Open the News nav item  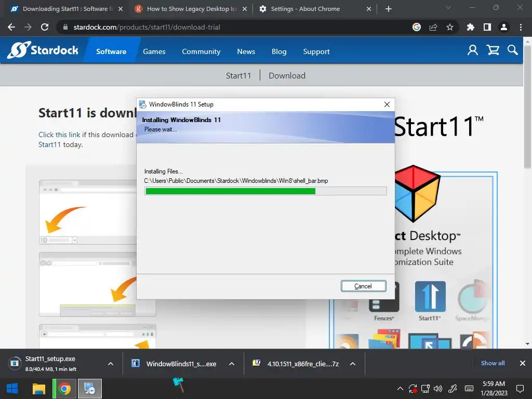(246, 51)
